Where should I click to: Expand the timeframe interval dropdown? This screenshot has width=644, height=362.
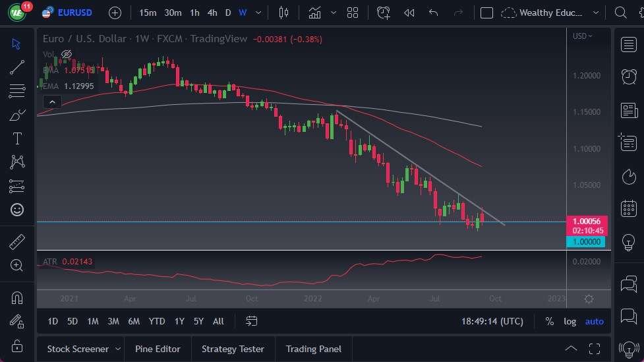click(258, 13)
